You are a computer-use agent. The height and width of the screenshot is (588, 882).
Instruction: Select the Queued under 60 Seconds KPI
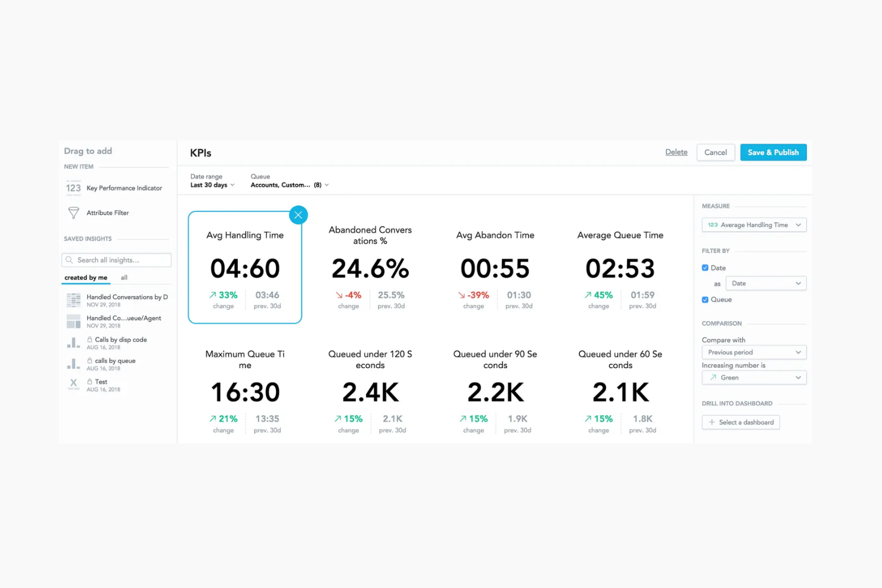(620, 391)
